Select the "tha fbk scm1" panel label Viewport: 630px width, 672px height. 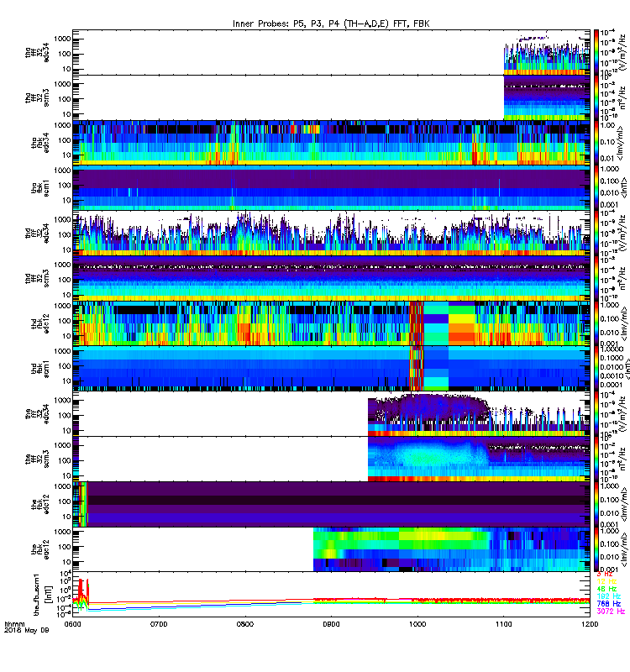coord(40,188)
